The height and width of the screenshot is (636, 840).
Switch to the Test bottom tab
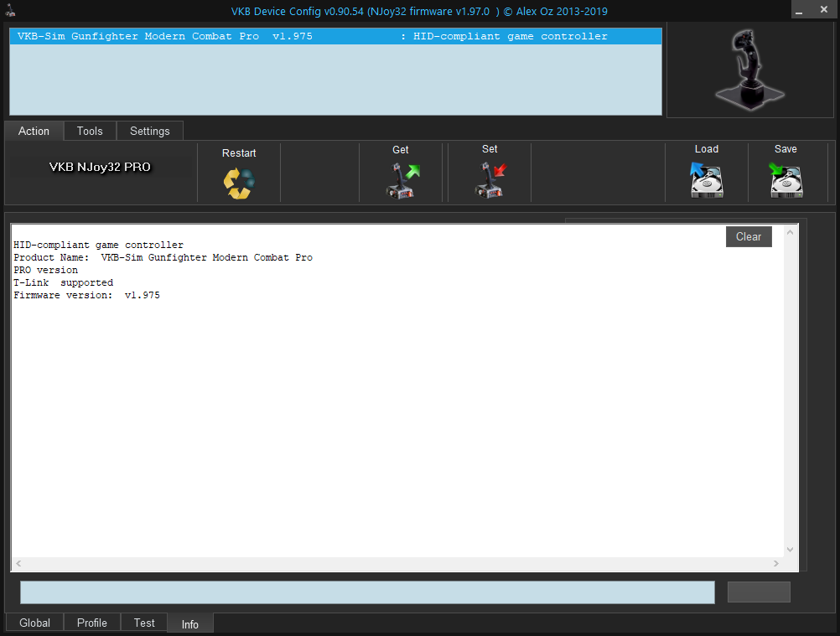click(x=144, y=623)
